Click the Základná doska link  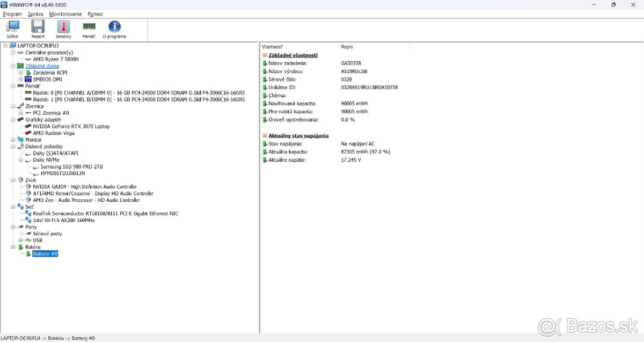click(42, 66)
